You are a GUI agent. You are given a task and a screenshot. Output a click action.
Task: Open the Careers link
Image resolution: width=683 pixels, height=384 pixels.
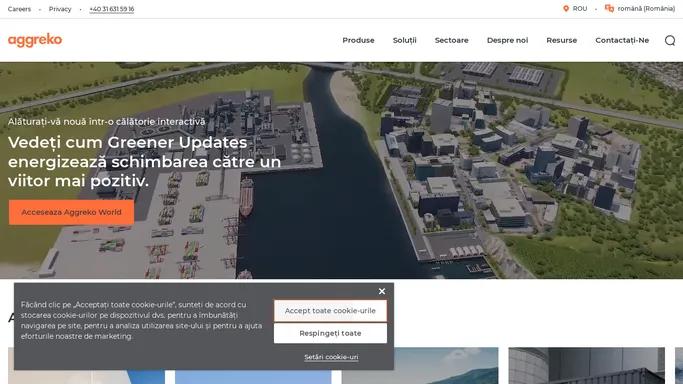point(19,9)
